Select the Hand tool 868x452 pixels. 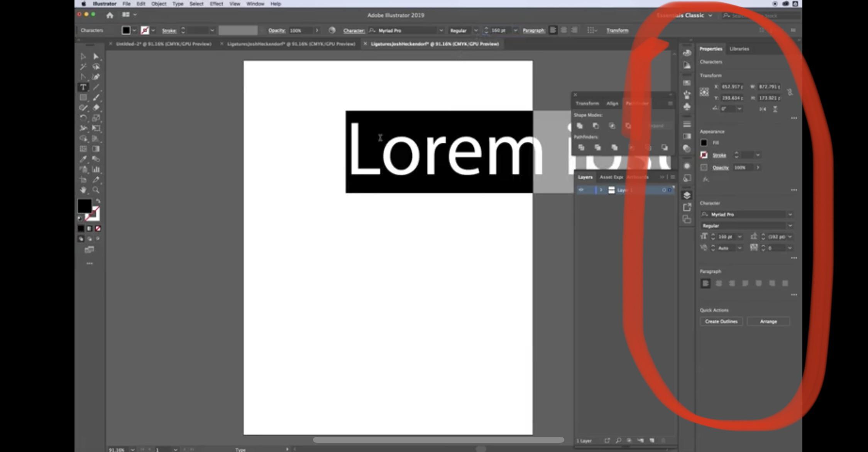(x=83, y=190)
